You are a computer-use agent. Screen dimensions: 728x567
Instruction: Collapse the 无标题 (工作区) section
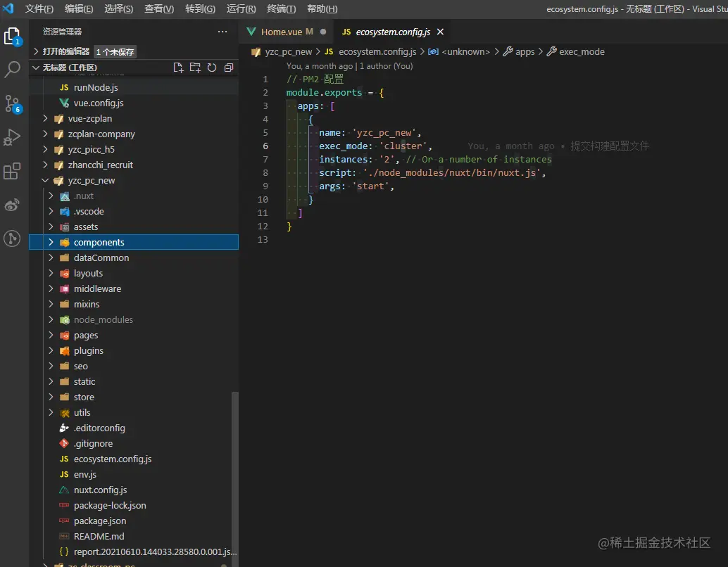click(x=70, y=68)
